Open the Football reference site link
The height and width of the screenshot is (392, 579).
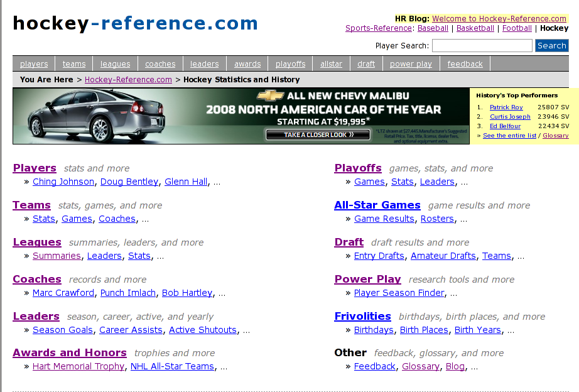(517, 28)
